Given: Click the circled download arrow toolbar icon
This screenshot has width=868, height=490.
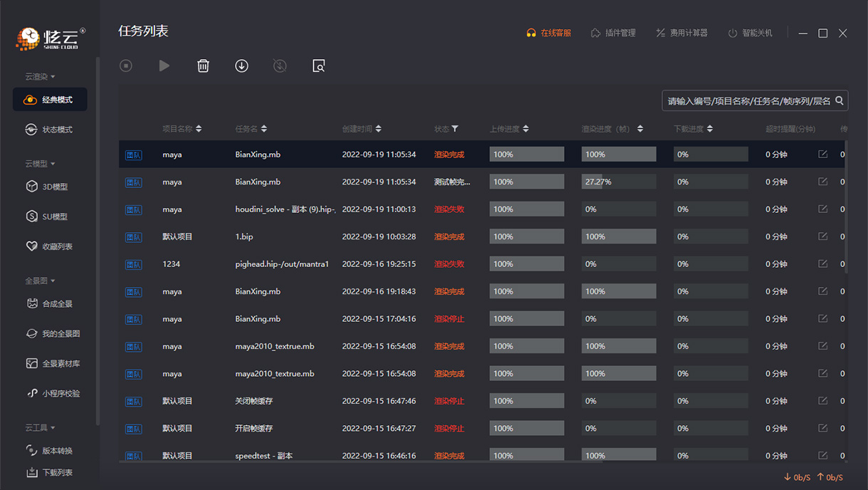Looking at the screenshot, I should coord(241,66).
